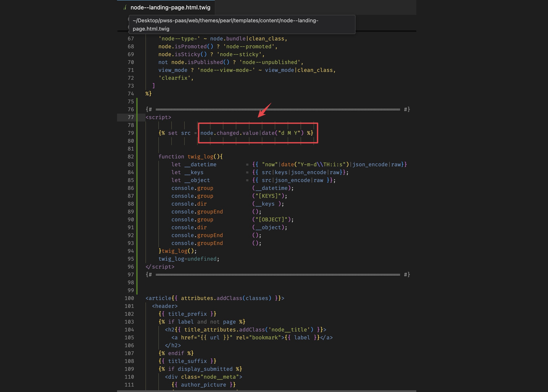548x392 pixels.
Task: Click the twig_log=undefined; statement
Action: (x=189, y=259)
